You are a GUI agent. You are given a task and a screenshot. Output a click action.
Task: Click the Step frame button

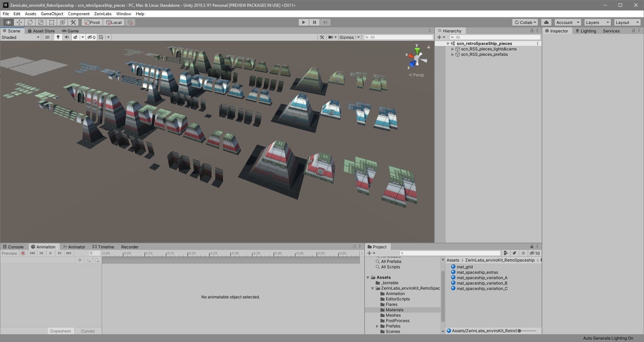325,22
